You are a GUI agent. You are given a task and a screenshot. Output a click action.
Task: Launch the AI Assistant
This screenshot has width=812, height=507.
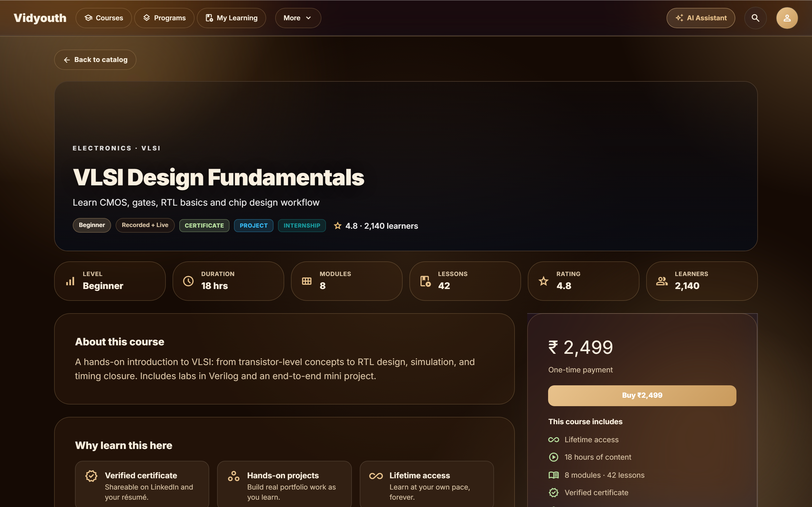701,18
